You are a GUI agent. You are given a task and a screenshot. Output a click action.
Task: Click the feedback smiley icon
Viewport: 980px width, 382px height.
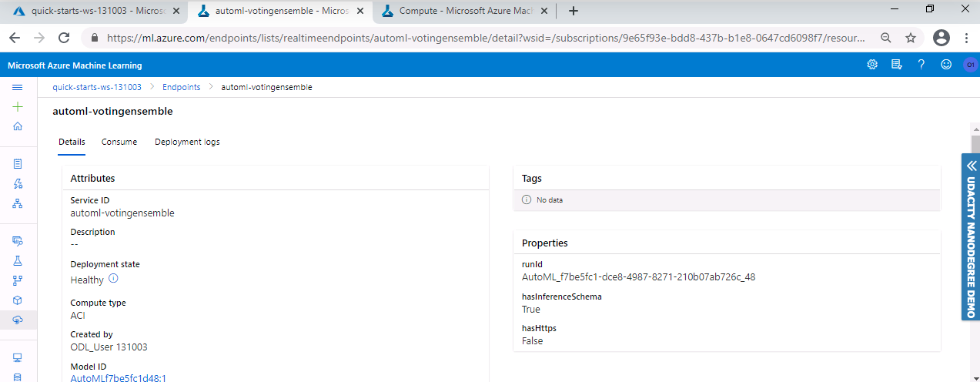946,65
